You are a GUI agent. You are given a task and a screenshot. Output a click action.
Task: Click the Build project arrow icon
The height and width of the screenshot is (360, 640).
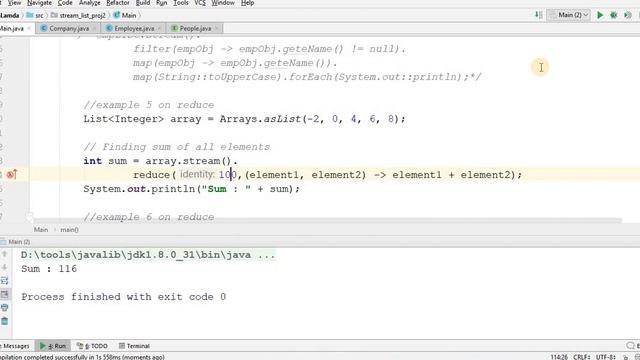[538, 15]
